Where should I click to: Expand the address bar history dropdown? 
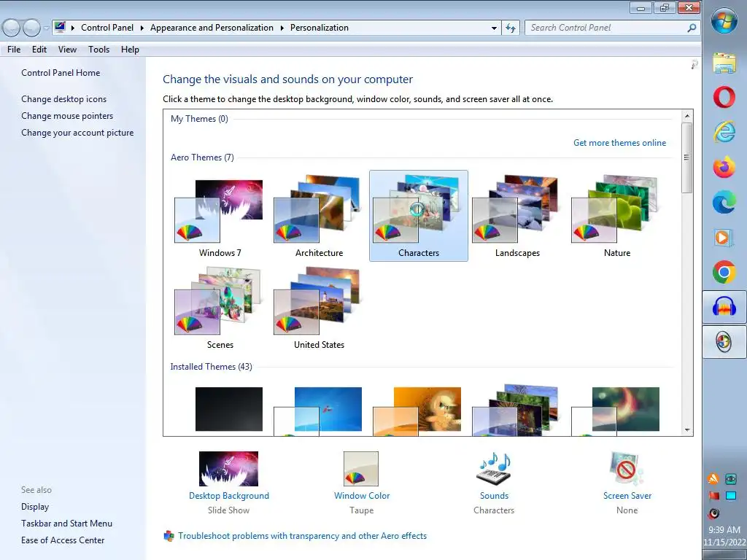click(494, 28)
